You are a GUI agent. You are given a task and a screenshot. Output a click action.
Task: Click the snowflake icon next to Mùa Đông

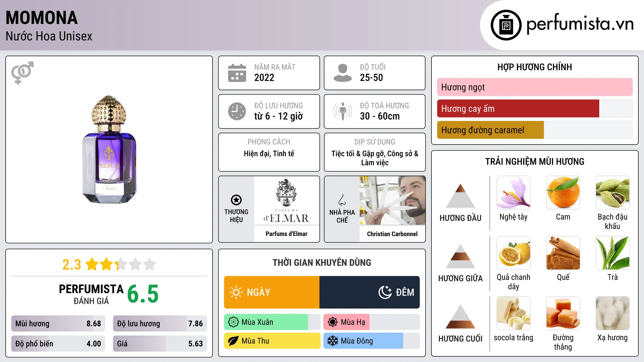[333, 341]
